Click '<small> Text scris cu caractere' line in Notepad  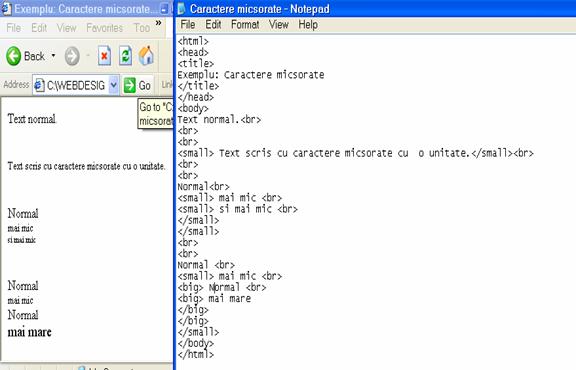[x=356, y=153]
